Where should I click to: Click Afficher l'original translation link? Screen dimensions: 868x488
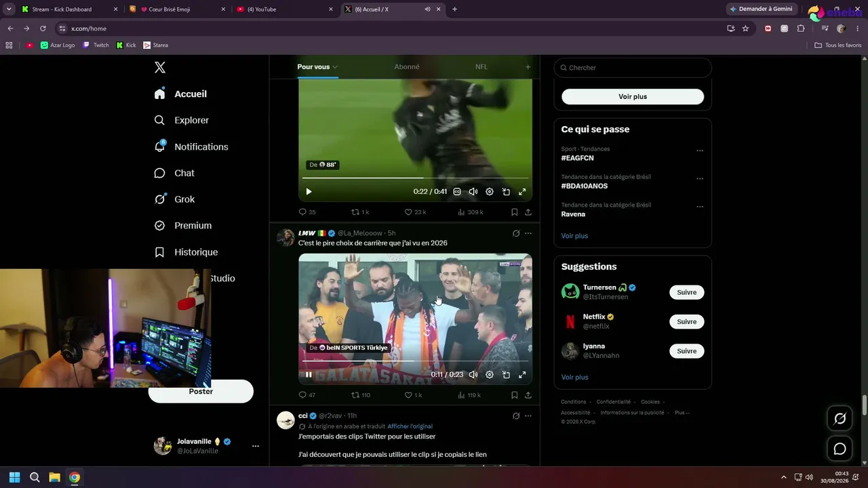pos(410,426)
